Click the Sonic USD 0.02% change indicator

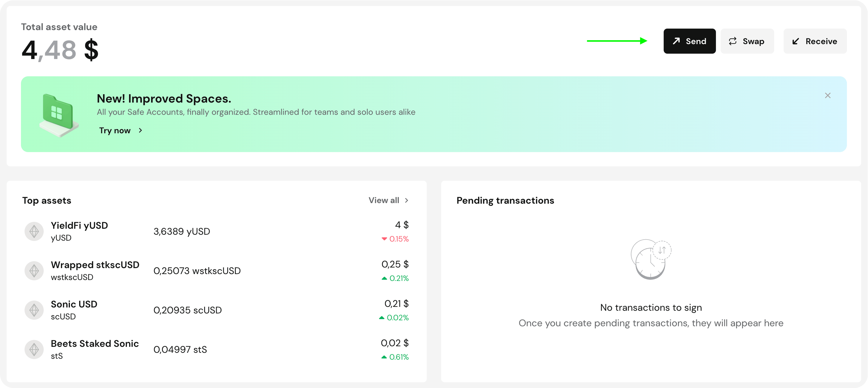[x=394, y=318]
